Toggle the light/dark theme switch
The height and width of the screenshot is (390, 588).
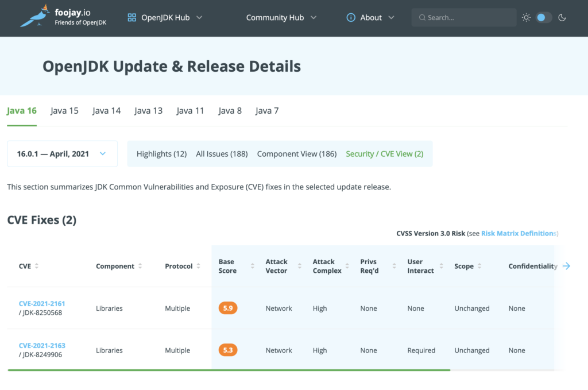(x=544, y=18)
